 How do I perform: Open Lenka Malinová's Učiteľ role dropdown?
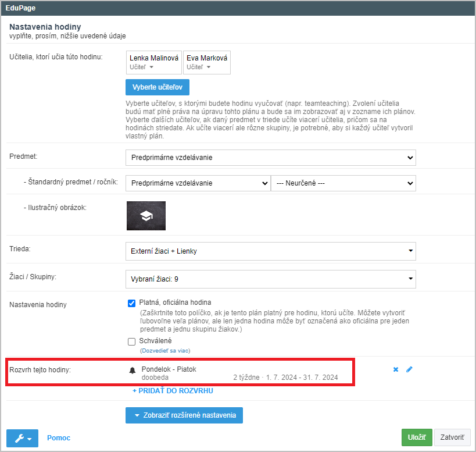(141, 67)
